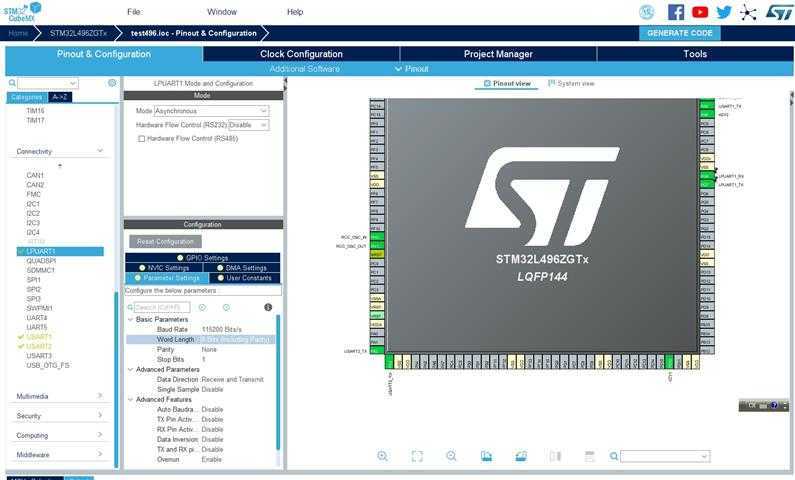
Task: Open Additional Software
Action: tap(304, 69)
